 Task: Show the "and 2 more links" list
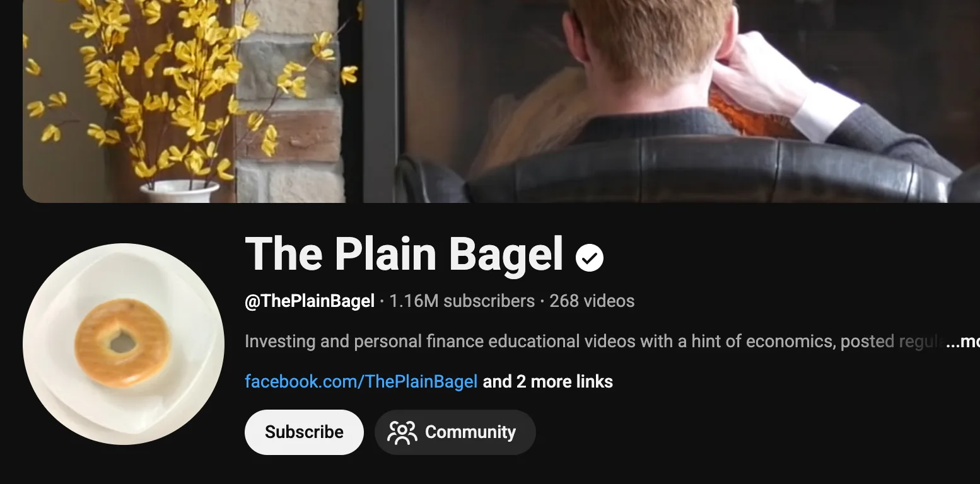[548, 381]
